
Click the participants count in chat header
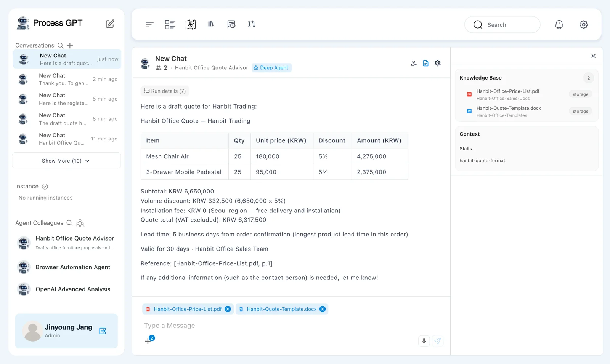[161, 68]
